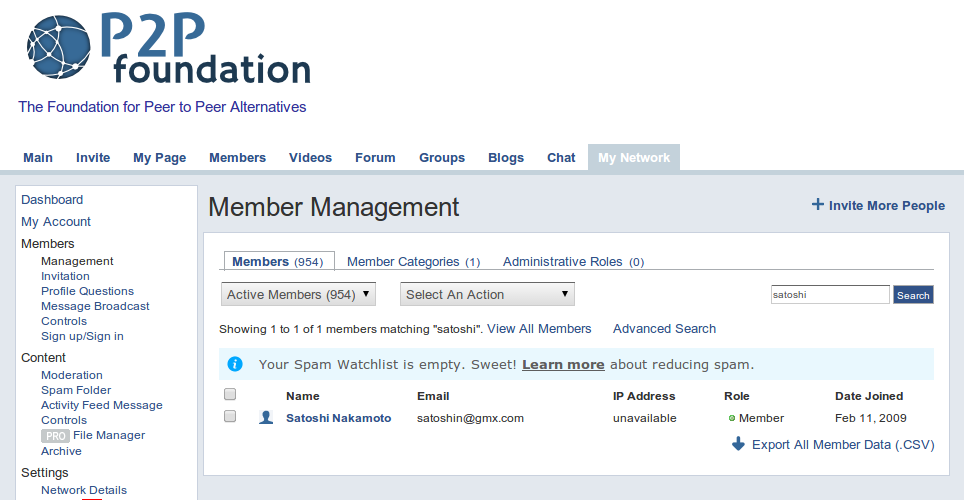The height and width of the screenshot is (500, 964).
Task: Click the 'unavailable' IP address cell
Action: click(x=644, y=418)
